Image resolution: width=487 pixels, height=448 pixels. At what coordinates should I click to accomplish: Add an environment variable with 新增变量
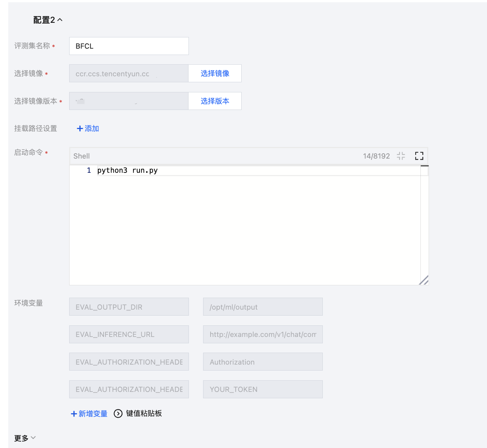[x=89, y=414]
